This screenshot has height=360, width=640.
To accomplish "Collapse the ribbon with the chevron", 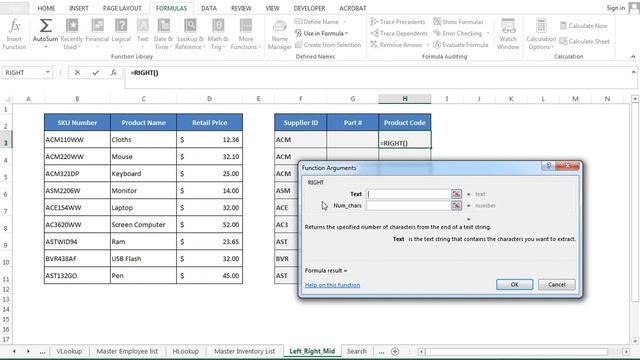I will point(633,56).
